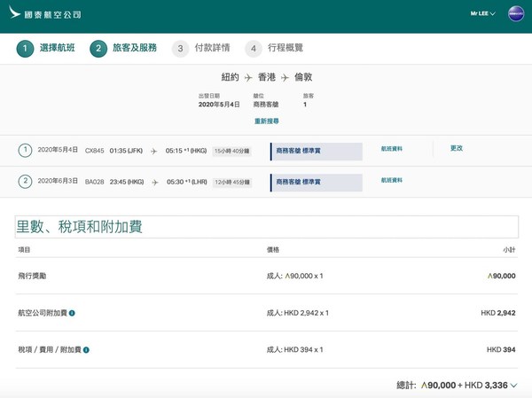This screenshot has width=532, height=398.
Task: Click the 15小時 40分鐘 duration badge
Action: pyautogui.click(x=232, y=151)
